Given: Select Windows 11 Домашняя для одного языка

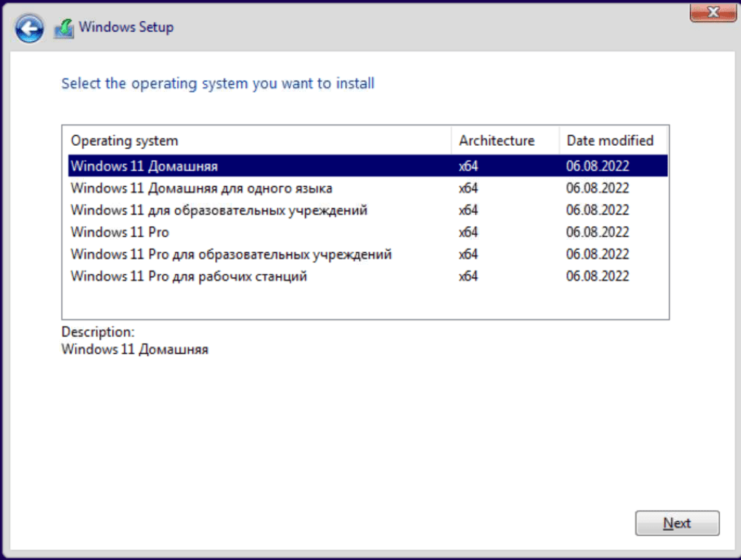Looking at the screenshot, I should point(201,188).
